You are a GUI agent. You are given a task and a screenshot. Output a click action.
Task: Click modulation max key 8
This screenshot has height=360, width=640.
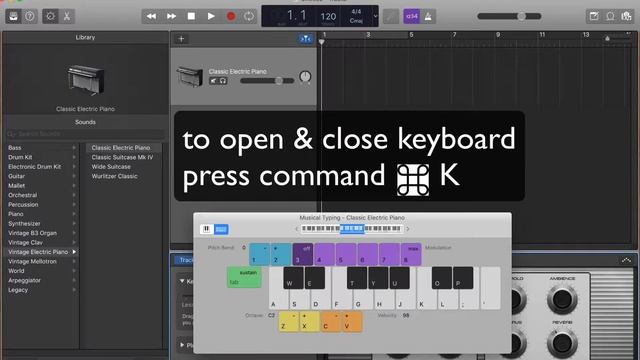(x=411, y=254)
